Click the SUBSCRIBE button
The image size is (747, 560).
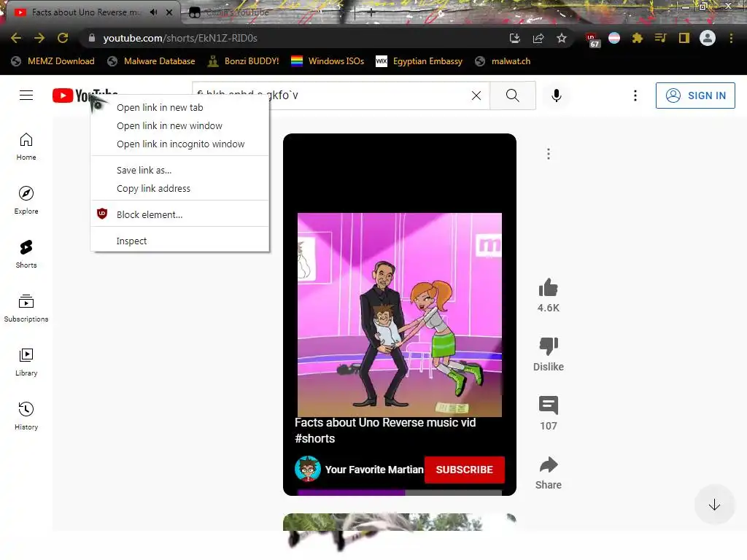465,470
